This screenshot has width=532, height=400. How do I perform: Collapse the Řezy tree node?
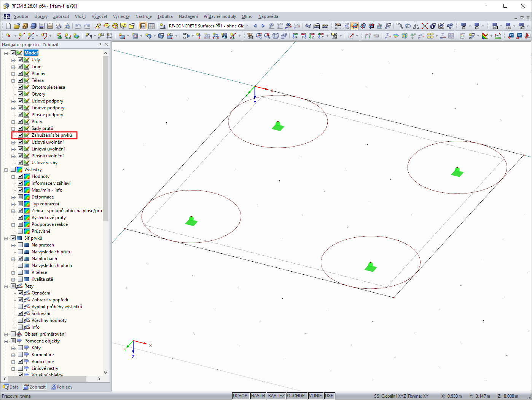coord(6,286)
